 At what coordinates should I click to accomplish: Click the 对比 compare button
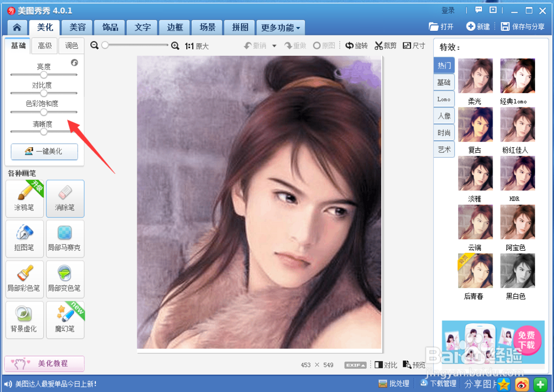point(386,365)
